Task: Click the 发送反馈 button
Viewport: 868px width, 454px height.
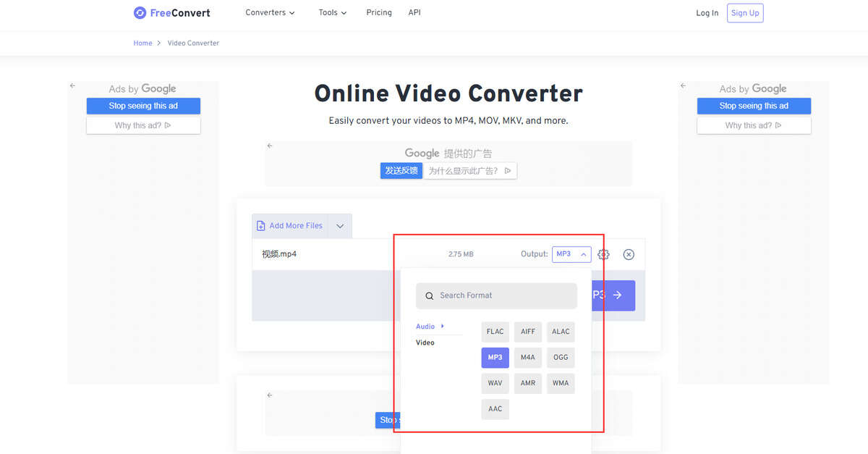Action: click(401, 171)
